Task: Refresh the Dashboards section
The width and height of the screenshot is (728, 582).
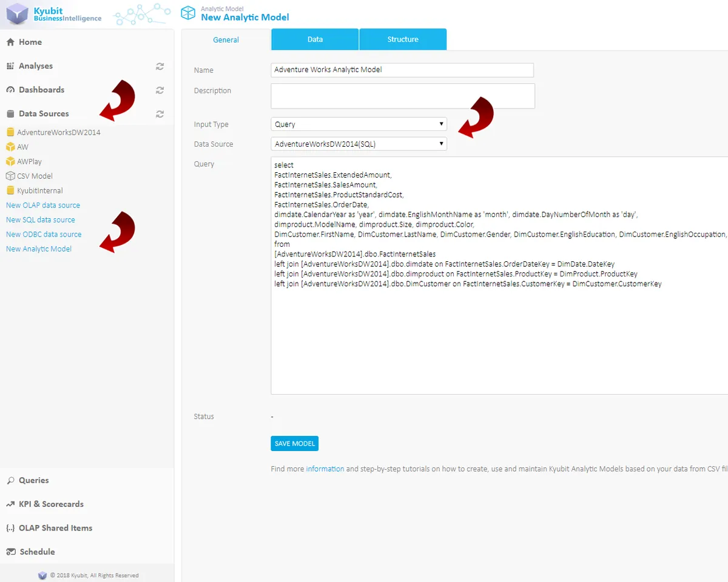Action: pos(160,90)
